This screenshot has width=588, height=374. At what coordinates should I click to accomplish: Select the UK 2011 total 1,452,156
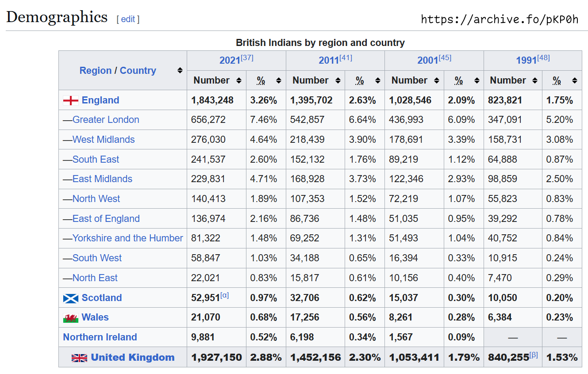click(x=316, y=358)
